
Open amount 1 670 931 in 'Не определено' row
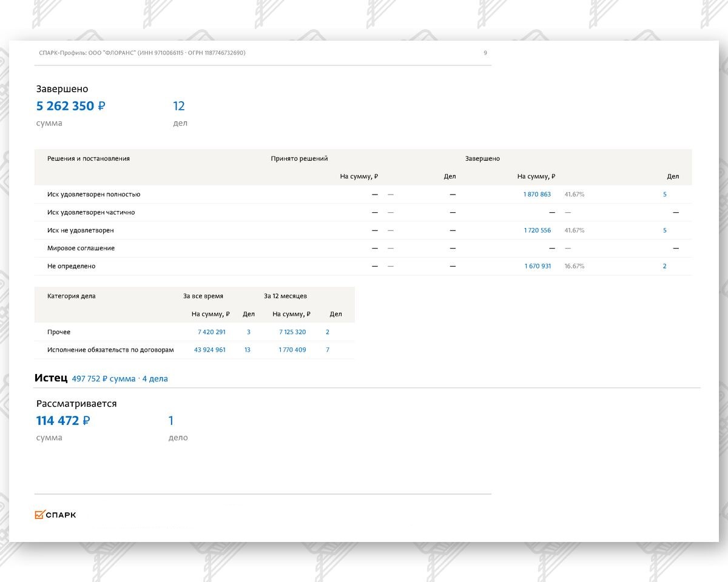click(538, 266)
